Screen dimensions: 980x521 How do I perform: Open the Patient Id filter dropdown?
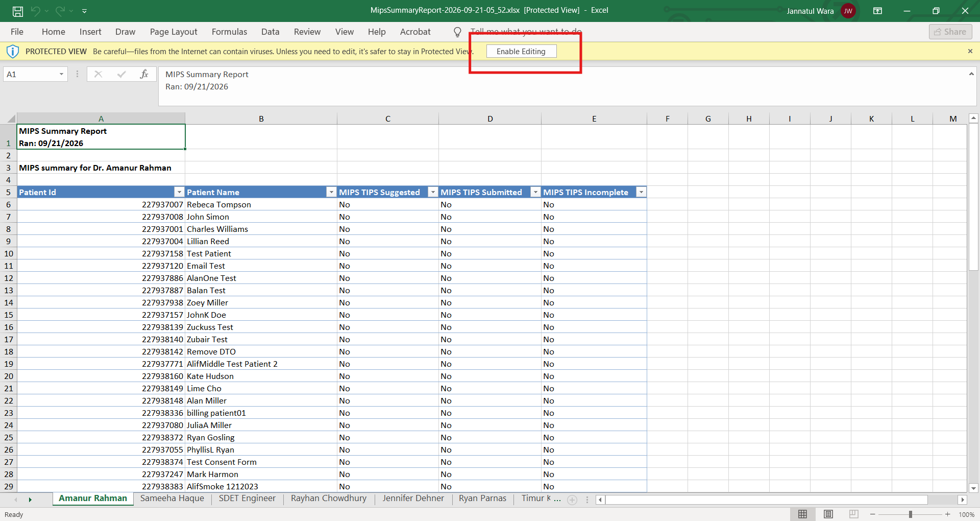[179, 192]
